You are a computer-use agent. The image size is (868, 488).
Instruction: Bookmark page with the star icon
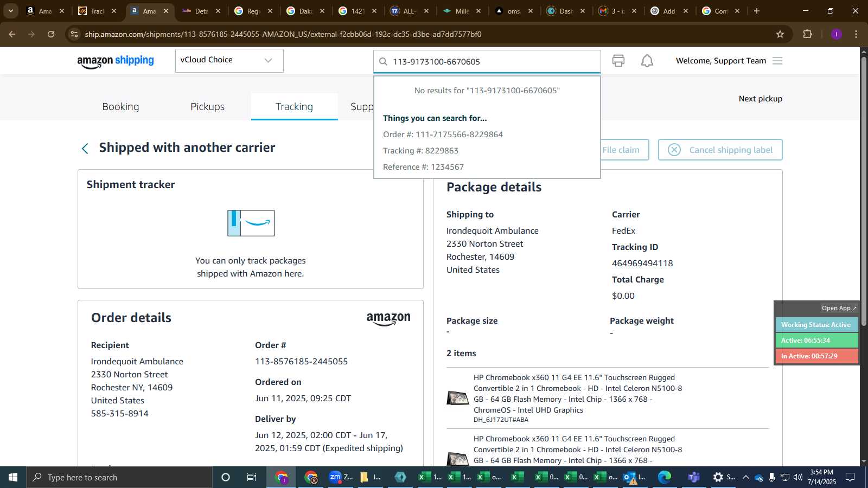pos(780,34)
